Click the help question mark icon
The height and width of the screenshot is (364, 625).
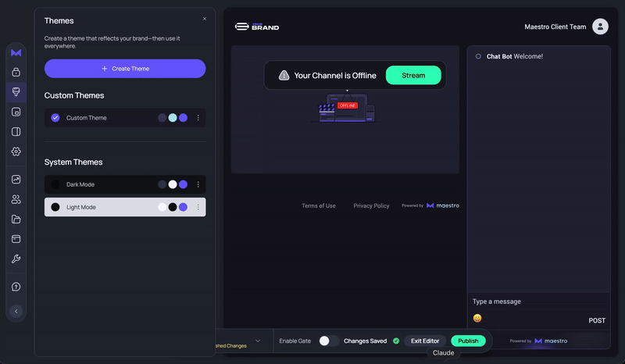(x=16, y=287)
